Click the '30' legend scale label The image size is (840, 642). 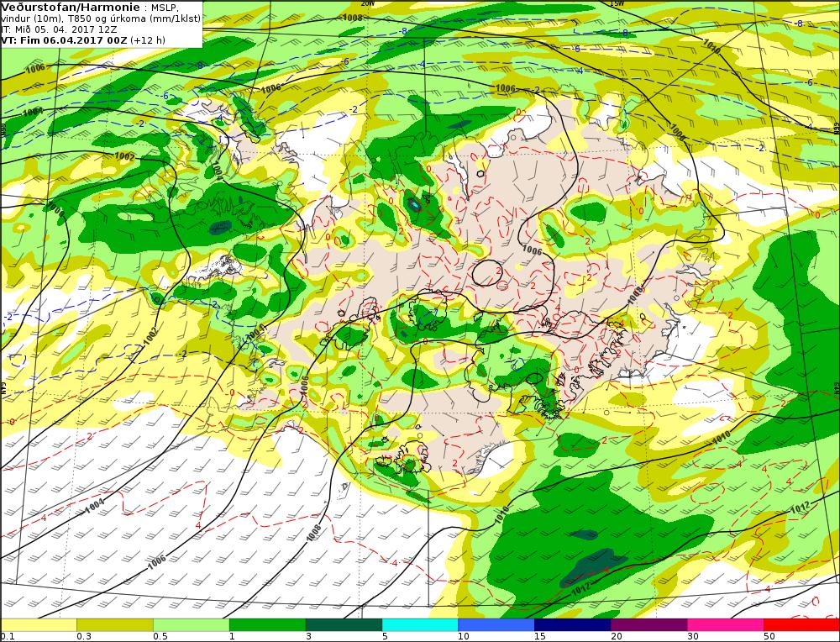(693, 637)
